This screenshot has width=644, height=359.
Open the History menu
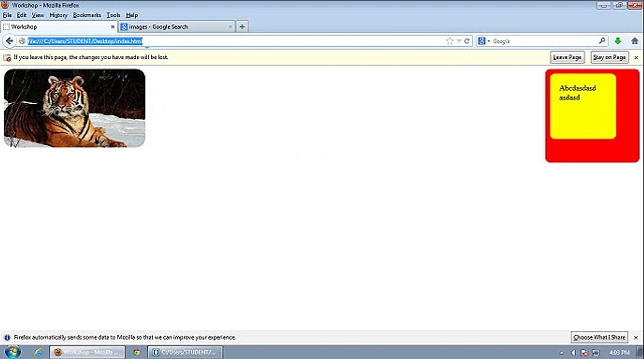58,15
